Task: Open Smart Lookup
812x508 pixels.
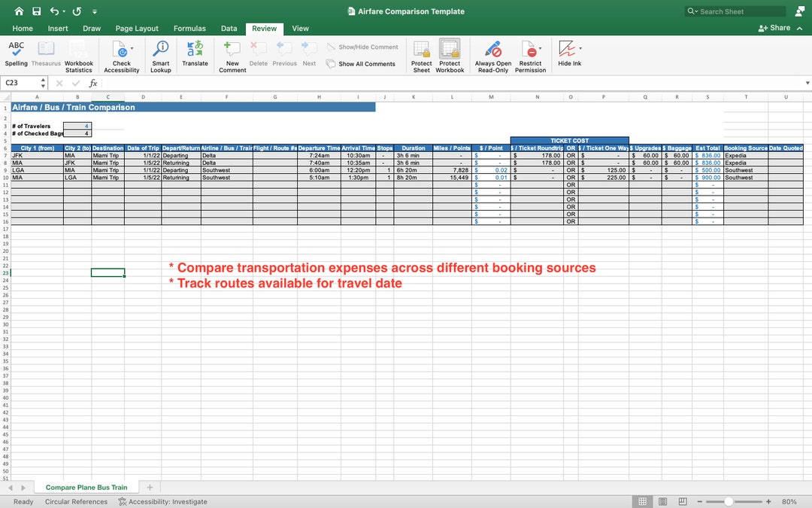Action: 160,53
